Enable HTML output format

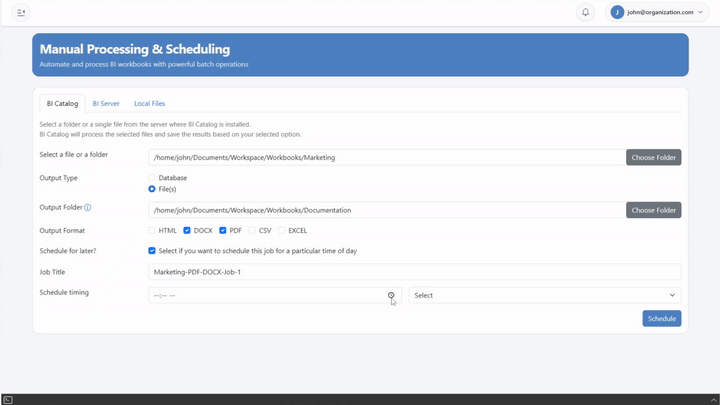tap(152, 231)
